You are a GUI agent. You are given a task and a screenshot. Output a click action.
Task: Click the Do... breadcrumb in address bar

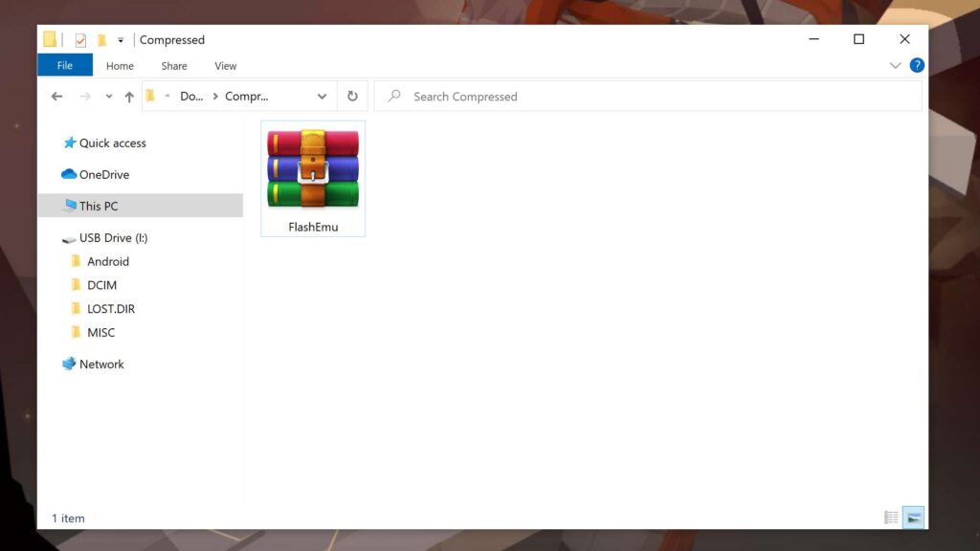[x=191, y=97]
